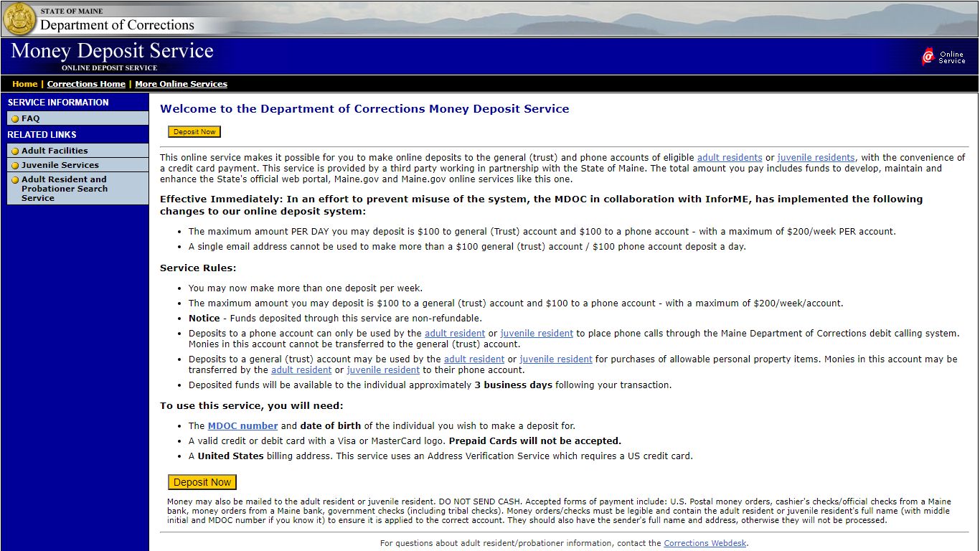Image resolution: width=980 pixels, height=551 pixels.
Task: Open Adult Facilities sidebar link
Action: tap(77, 151)
